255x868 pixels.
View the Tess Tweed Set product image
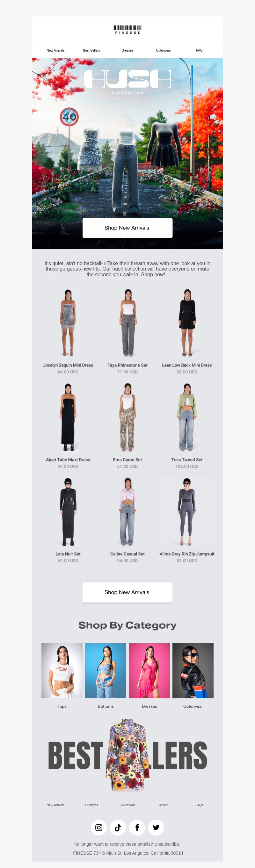[x=187, y=417]
